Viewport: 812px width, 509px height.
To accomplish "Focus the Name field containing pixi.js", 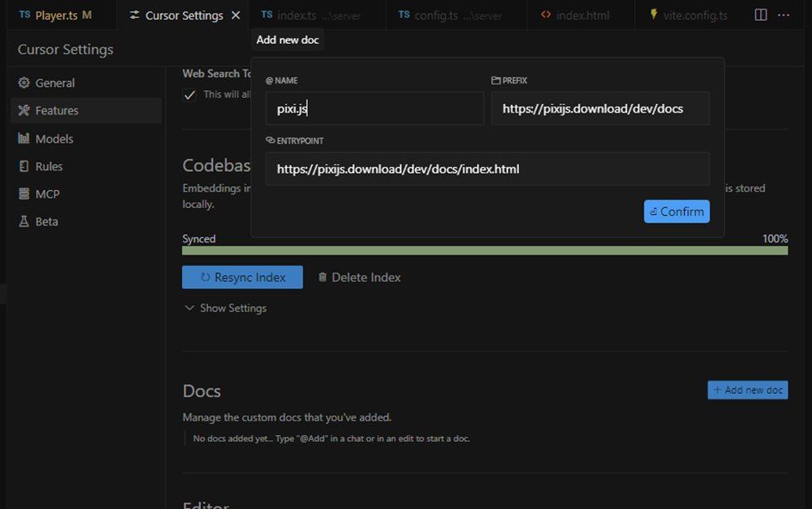I will 375,108.
